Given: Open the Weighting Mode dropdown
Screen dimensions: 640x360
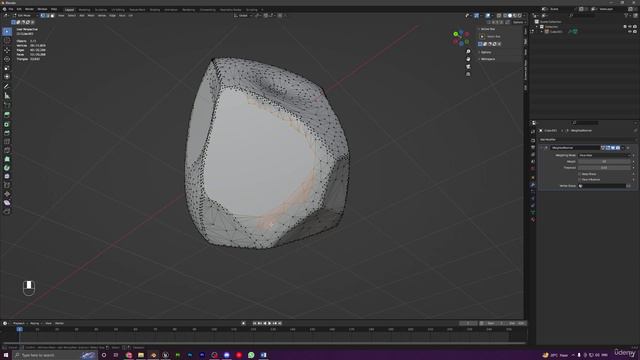Looking at the screenshot, I should point(604,156).
